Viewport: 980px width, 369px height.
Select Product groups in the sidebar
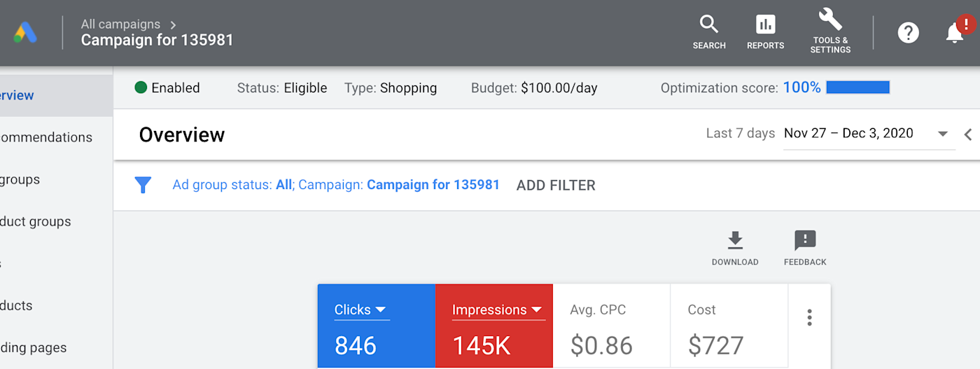[36, 221]
